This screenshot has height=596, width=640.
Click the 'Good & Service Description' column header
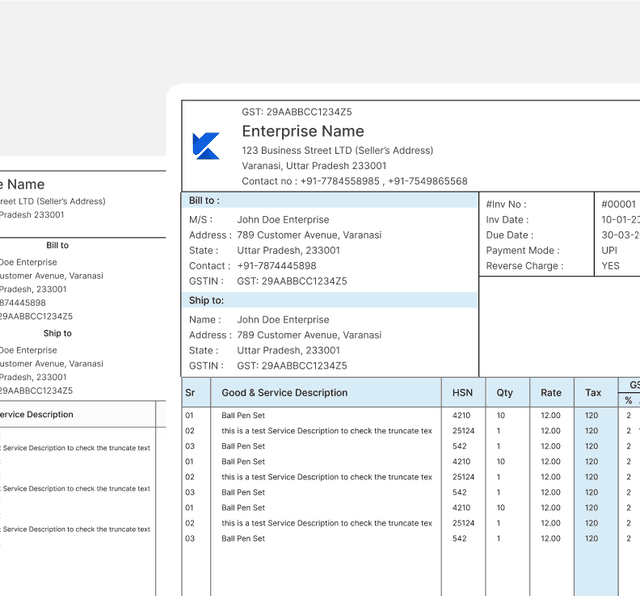coord(284,393)
